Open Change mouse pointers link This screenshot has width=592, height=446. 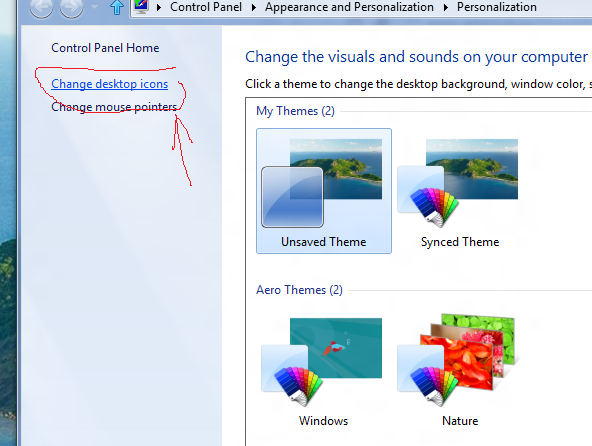(x=114, y=107)
